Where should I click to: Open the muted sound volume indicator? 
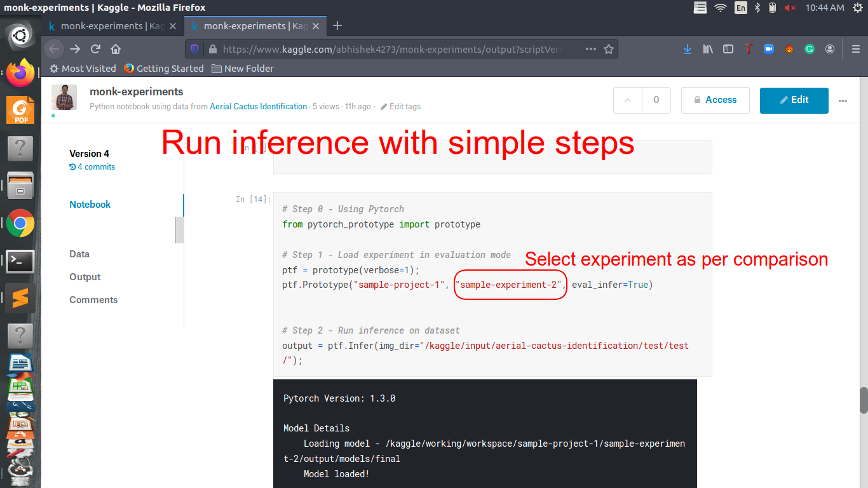coord(790,8)
